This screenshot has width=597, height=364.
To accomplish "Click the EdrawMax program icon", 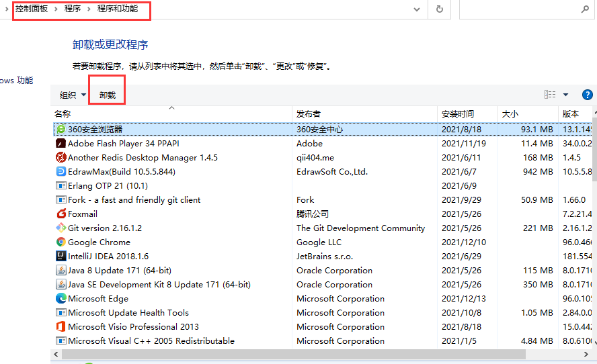I will coord(61,171).
